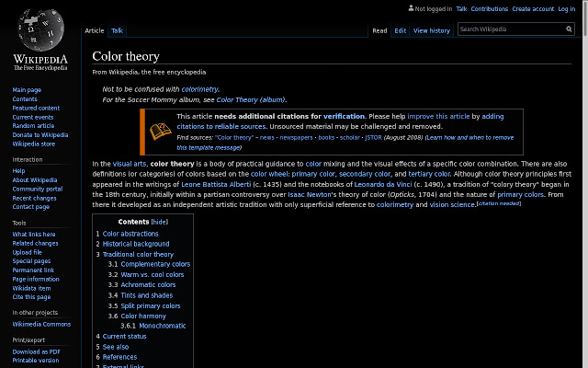Viewport: 588px width, 368px height.
Task: Open Current events link
Action: click(x=33, y=117)
